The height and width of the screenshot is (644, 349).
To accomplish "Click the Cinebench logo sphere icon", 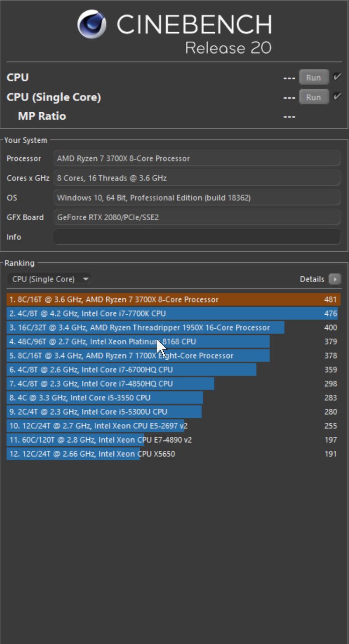I will [92, 24].
